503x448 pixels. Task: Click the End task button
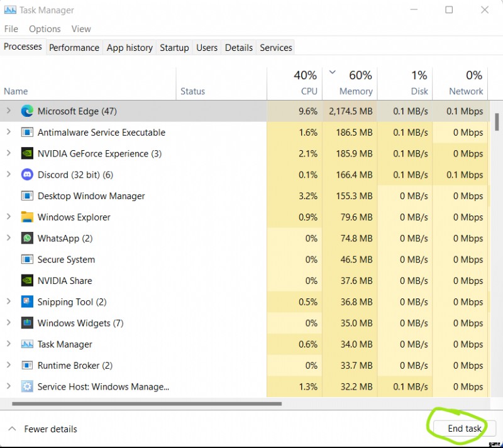point(464,429)
